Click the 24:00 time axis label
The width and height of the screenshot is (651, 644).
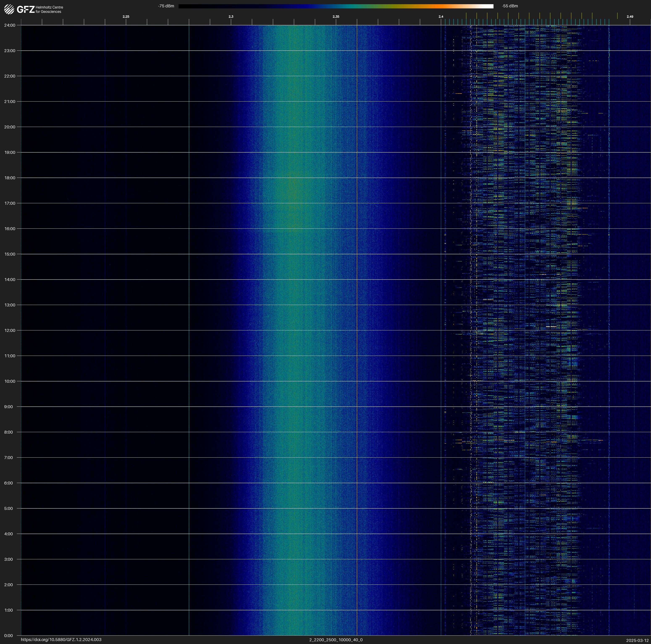click(10, 25)
